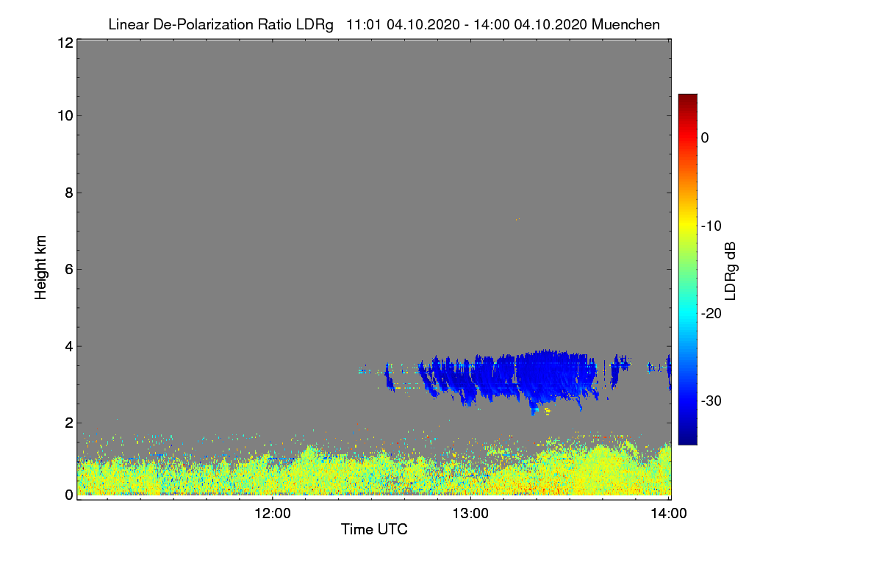Click the '10' height tick label

pos(64,115)
